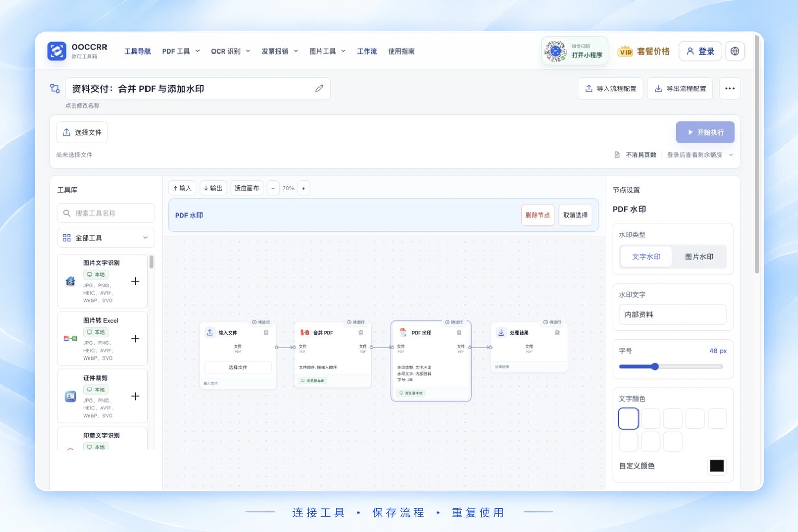This screenshot has height=532, width=798.
Task: Click the language globe icon
Action: [x=735, y=51]
